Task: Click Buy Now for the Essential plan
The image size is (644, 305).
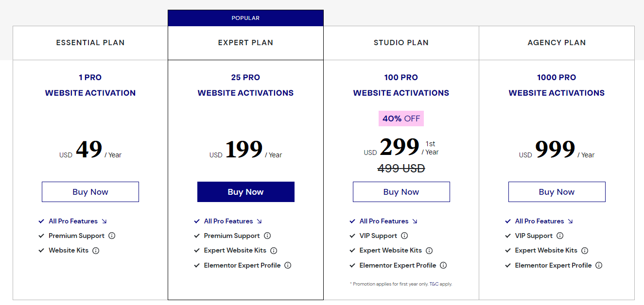Action: (90, 192)
